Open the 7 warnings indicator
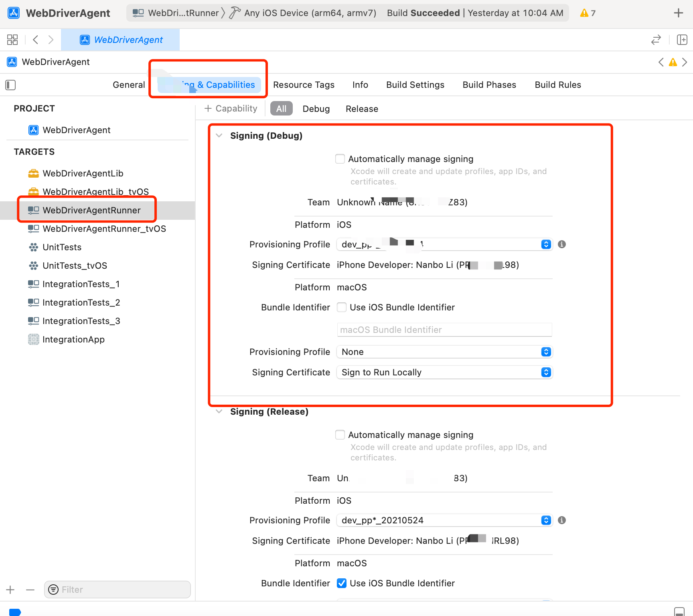The width and height of the screenshot is (693, 616). pyautogui.click(x=588, y=13)
